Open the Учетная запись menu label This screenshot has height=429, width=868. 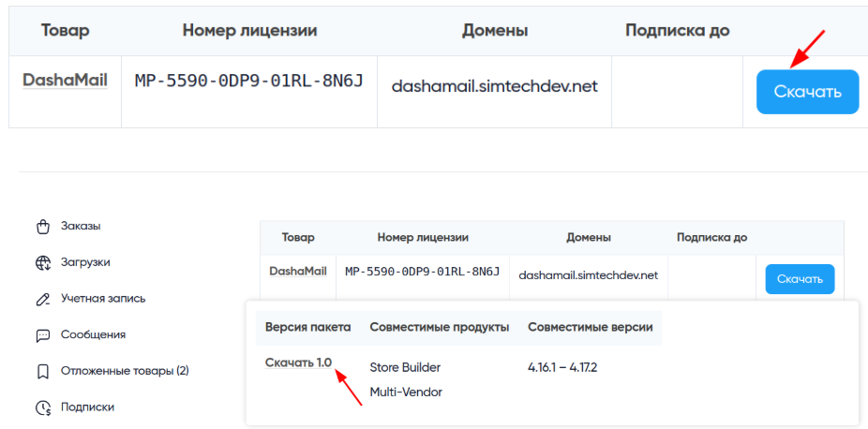(103, 299)
